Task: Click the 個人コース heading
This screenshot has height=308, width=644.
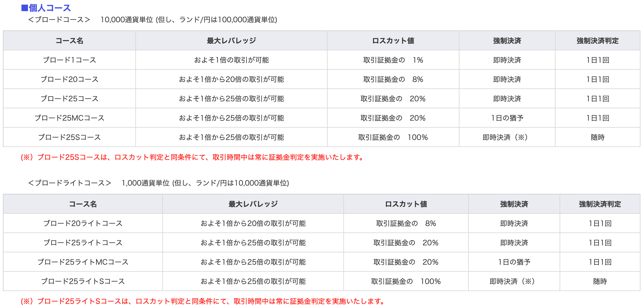Action: click(x=46, y=8)
